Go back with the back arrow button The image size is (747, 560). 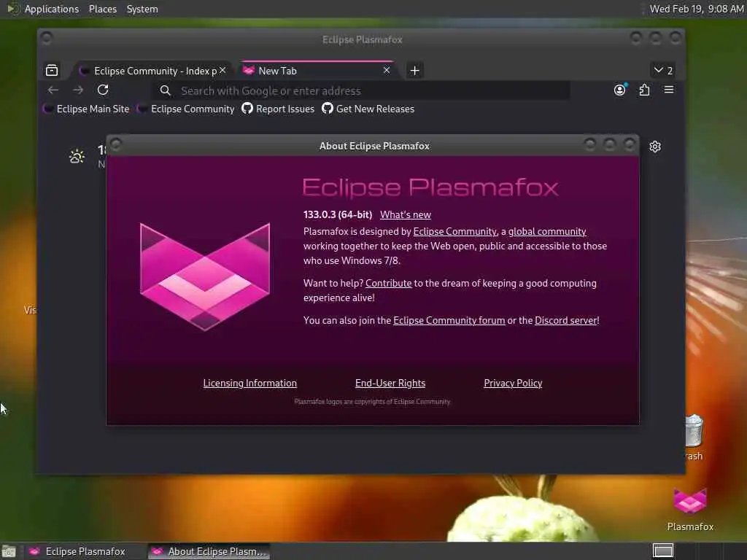click(x=53, y=90)
